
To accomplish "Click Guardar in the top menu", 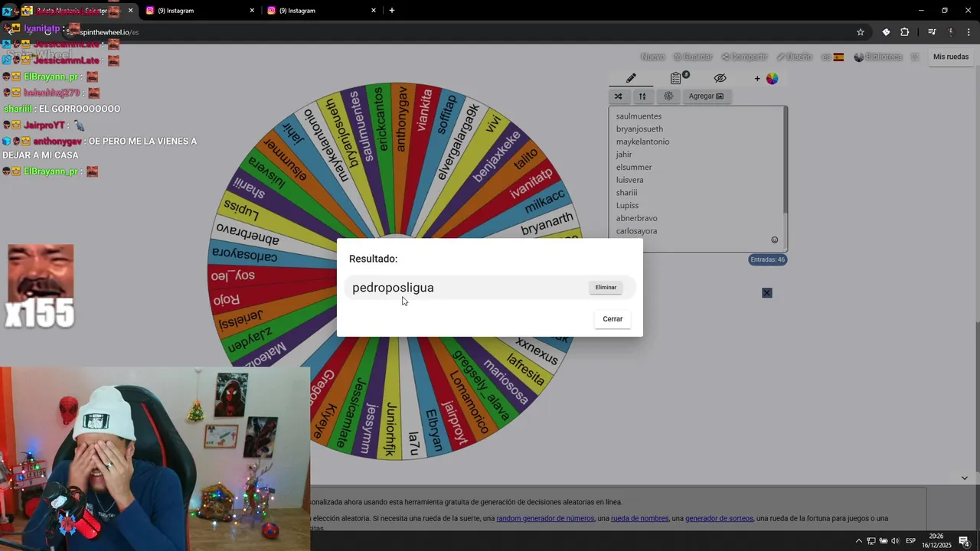I will [x=693, y=57].
